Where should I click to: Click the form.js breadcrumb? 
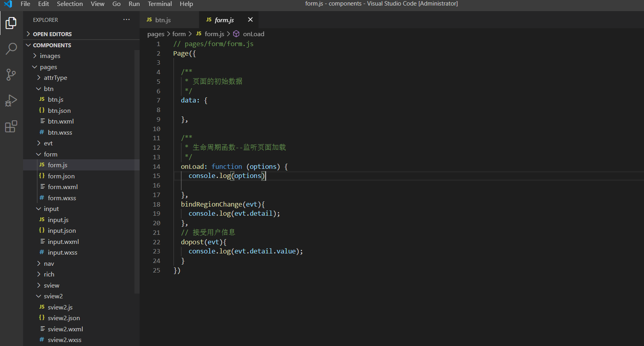click(x=214, y=34)
